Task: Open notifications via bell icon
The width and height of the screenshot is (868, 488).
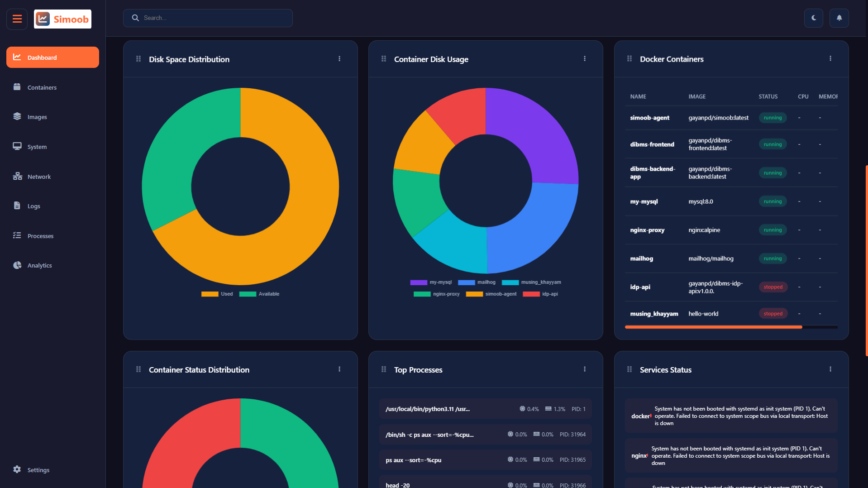Action: pos(839,18)
